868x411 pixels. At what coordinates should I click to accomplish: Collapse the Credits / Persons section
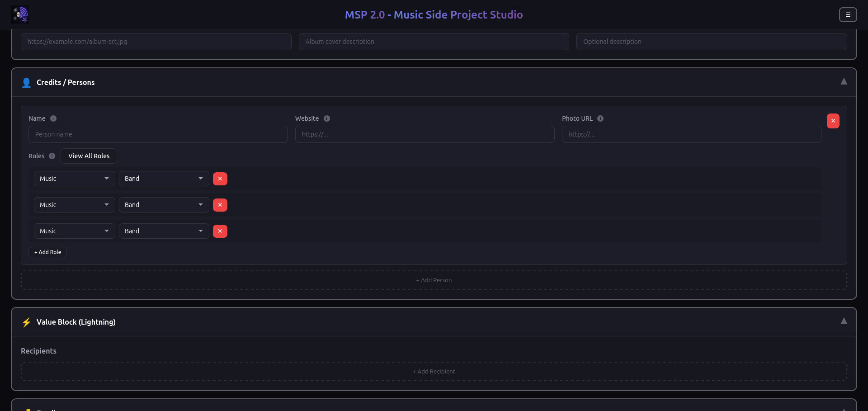(x=844, y=82)
